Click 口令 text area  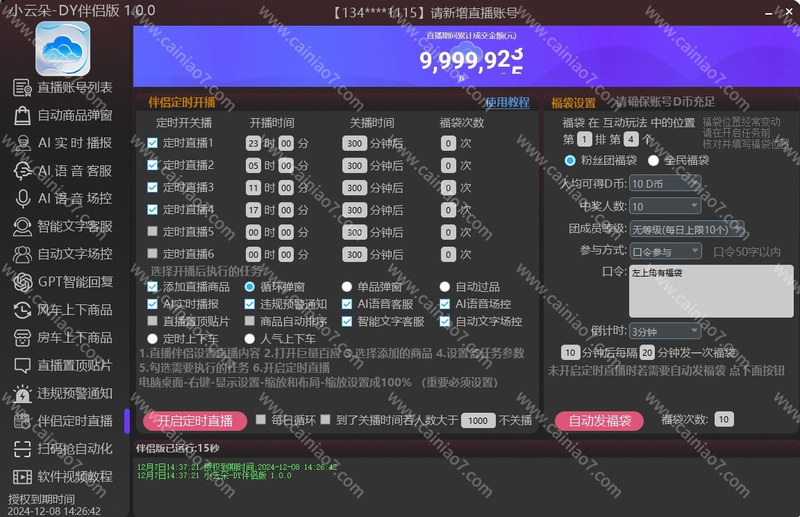[711, 291]
